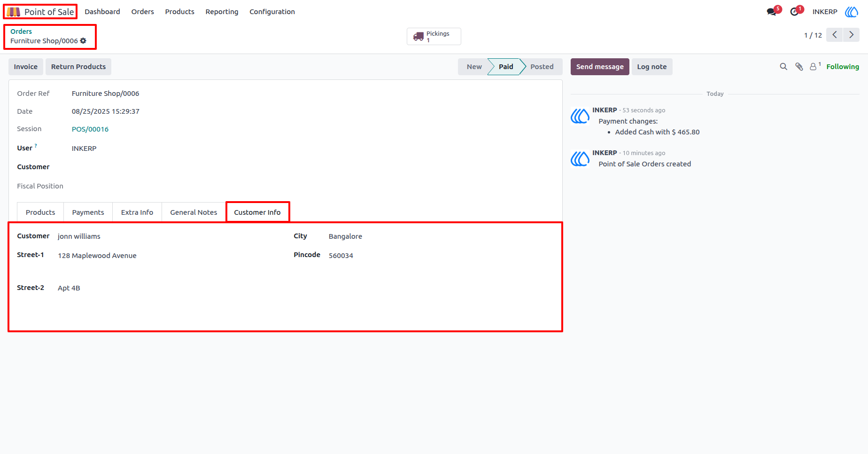Click the 128 Maplewood Avenue address
The height and width of the screenshot is (454, 868).
pyautogui.click(x=97, y=256)
